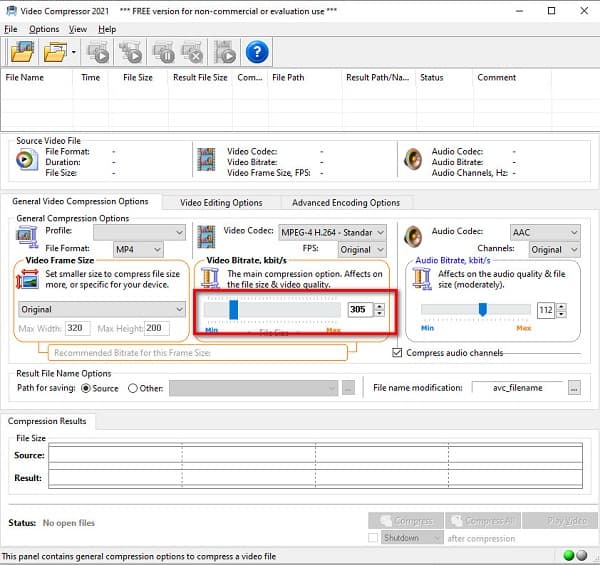Open the FPS Original dropdown
600x565 pixels.
tap(362, 249)
